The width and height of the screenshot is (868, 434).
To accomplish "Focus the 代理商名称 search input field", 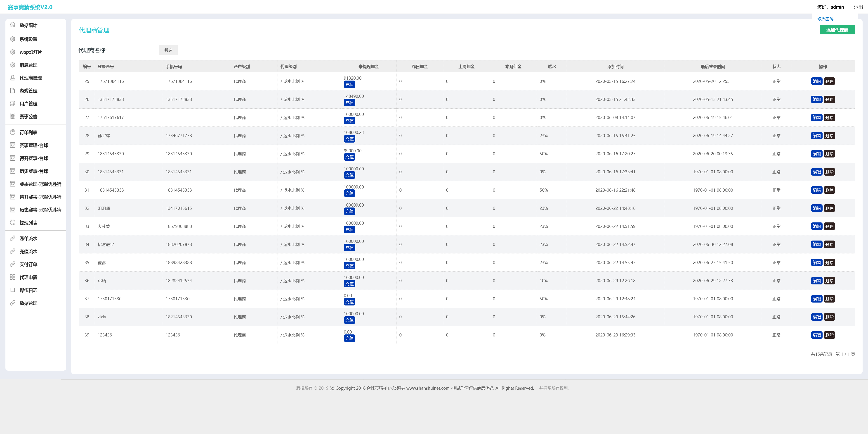I will pyautogui.click(x=132, y=50).
